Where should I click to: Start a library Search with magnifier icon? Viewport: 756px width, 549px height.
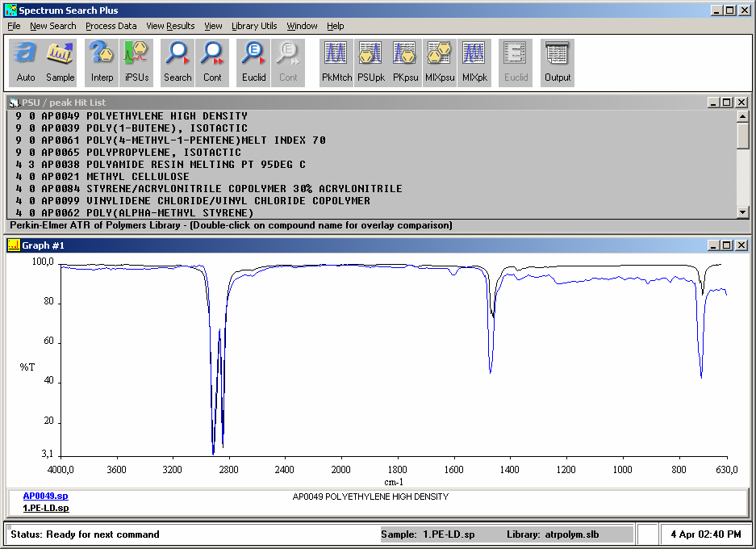178,63
